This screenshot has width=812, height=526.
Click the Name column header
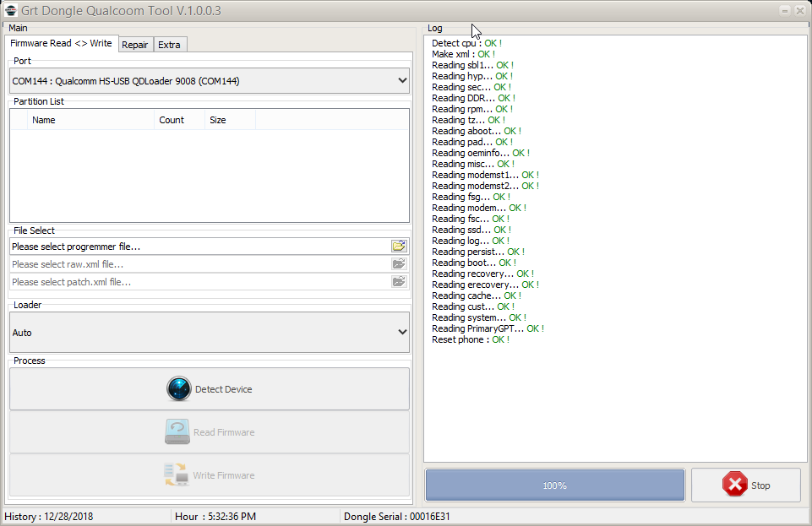point(91,120)
